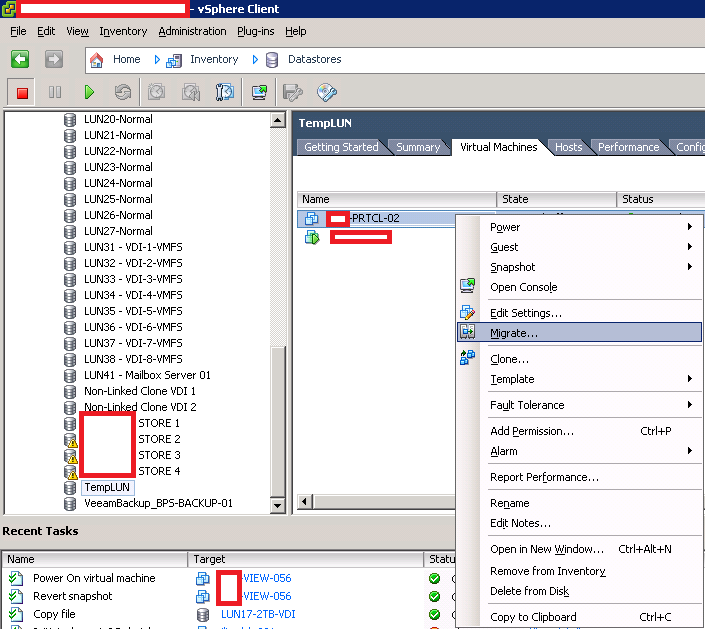
Task: Click the Inventory icon in breadcrumb
Action: [x=174, y=60]
